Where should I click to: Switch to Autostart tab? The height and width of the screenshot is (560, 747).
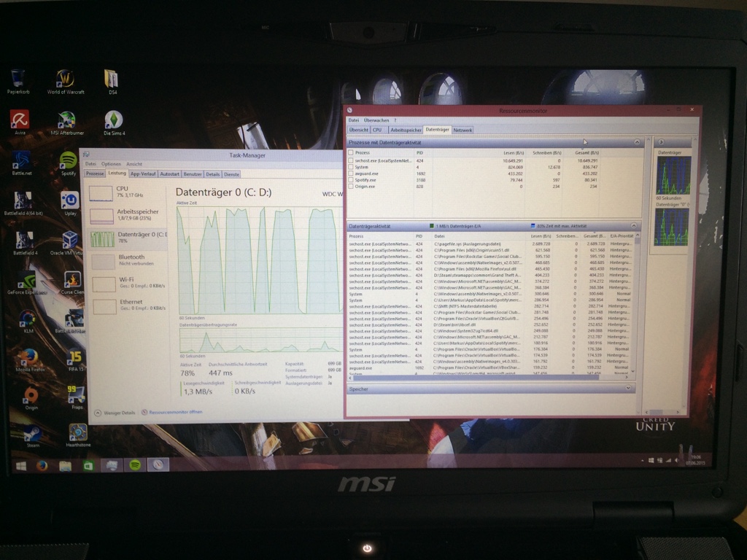pos(169,174)
